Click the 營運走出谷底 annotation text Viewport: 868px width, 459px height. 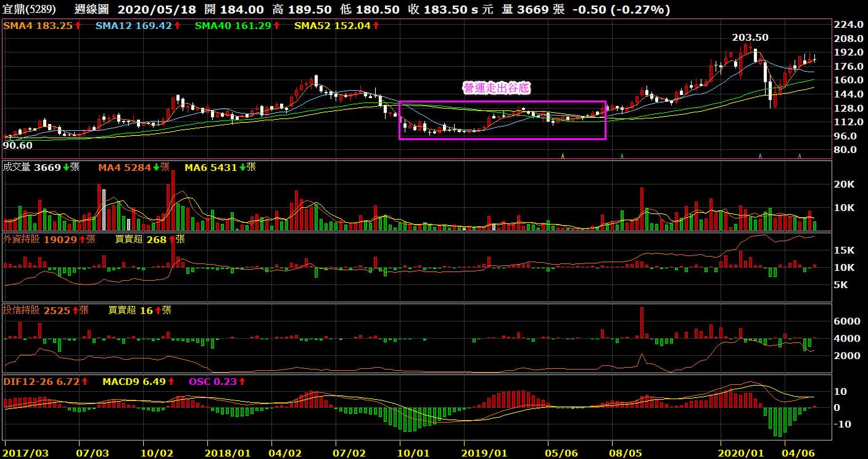pyautogui.click(x=497, y=88)
